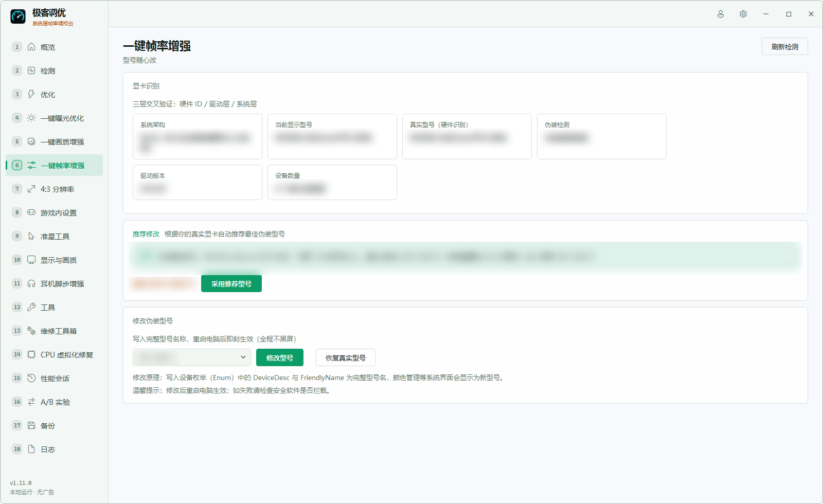Click the 一键曝光优化 sun icon
Image resolution: width=823 pixels, height=504 pixels.
[31, 118]
